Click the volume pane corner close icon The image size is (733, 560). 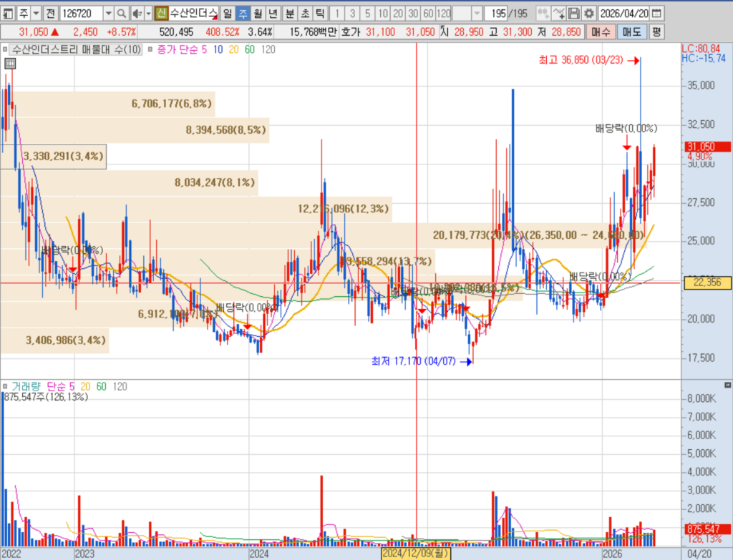coord(727,385)
